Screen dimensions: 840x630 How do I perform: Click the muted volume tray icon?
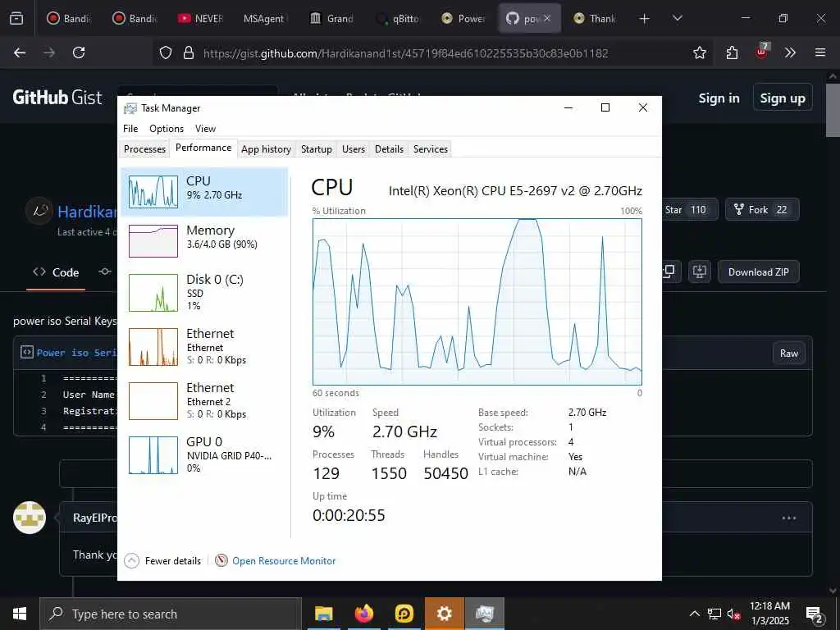click(733, 614)
